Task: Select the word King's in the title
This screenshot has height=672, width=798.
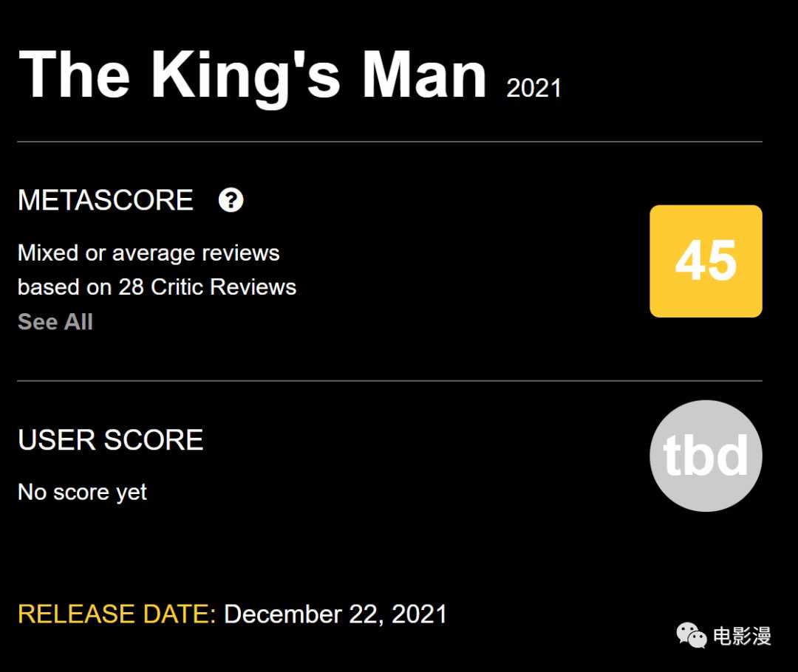Action: tap(245, 78)
